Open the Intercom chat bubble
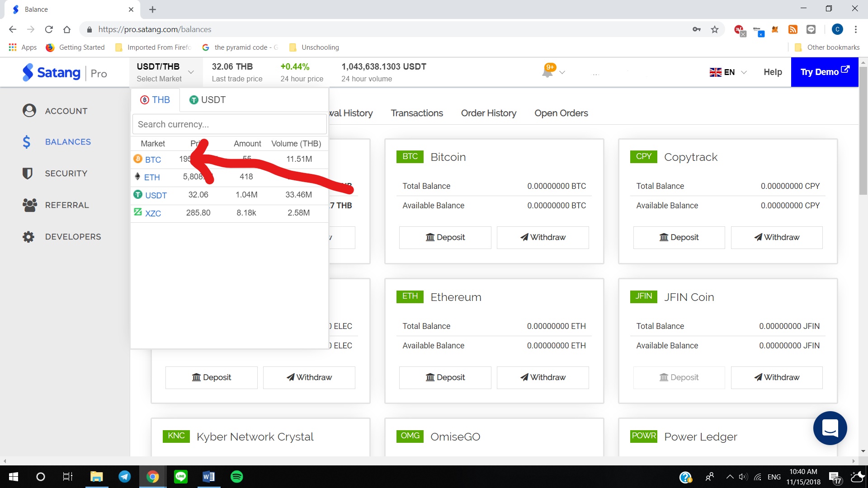This screenshot has height=488, width=868. coord(830,428)
